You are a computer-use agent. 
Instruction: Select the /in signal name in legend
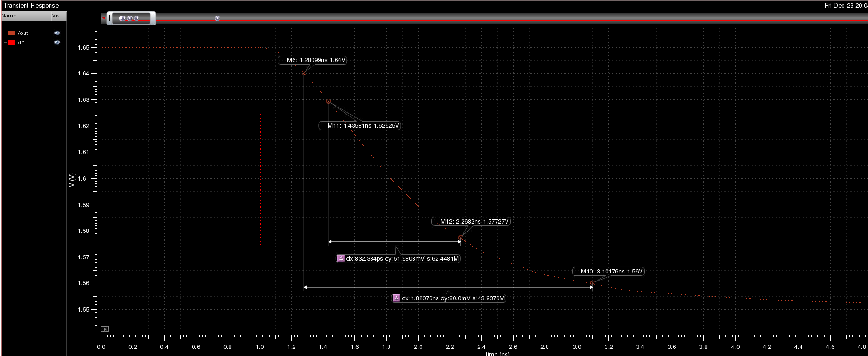tap(21, 42)
